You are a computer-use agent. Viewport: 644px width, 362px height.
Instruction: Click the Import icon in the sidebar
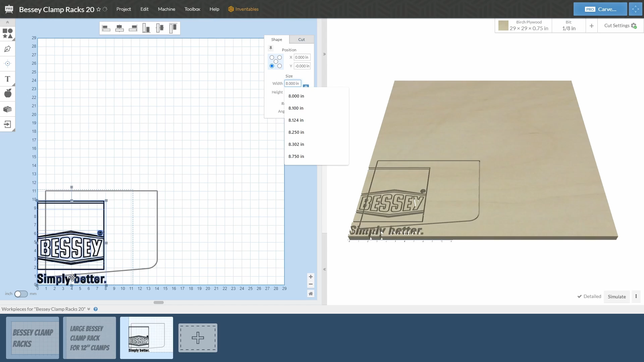pyautogui.click(x=7, y=124)
